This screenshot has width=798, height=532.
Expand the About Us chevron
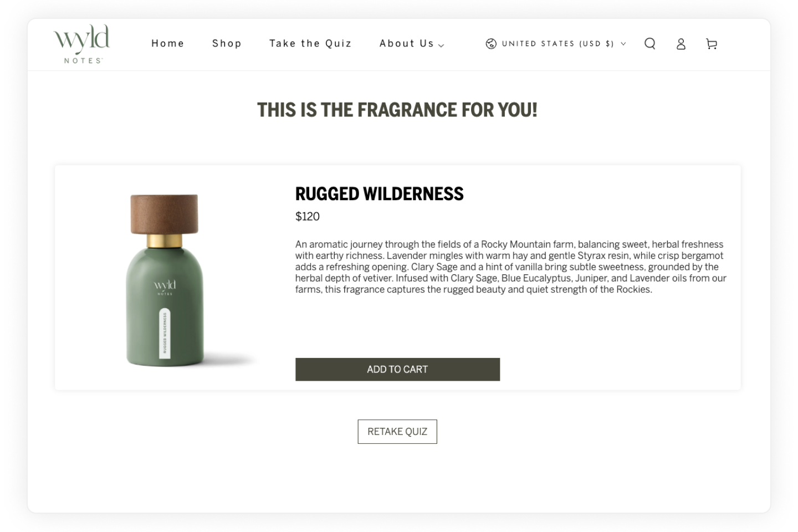(x=441, y=45)
